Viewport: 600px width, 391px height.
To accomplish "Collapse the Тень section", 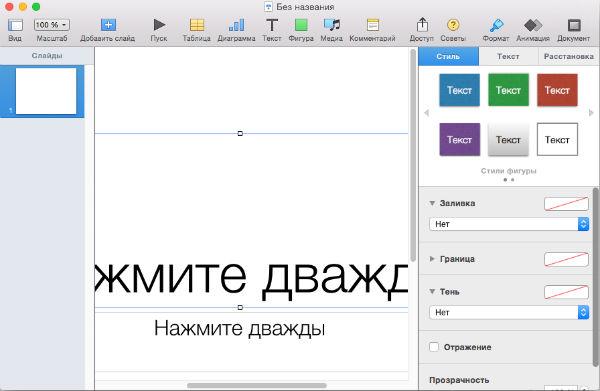I will coord(432,292).
